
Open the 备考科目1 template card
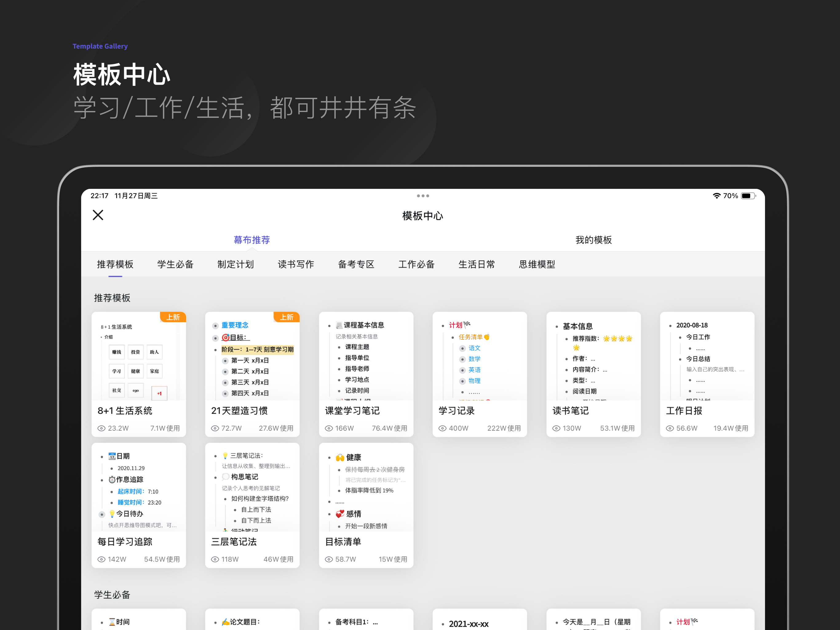pyautogui.click(x=366, y=619)
